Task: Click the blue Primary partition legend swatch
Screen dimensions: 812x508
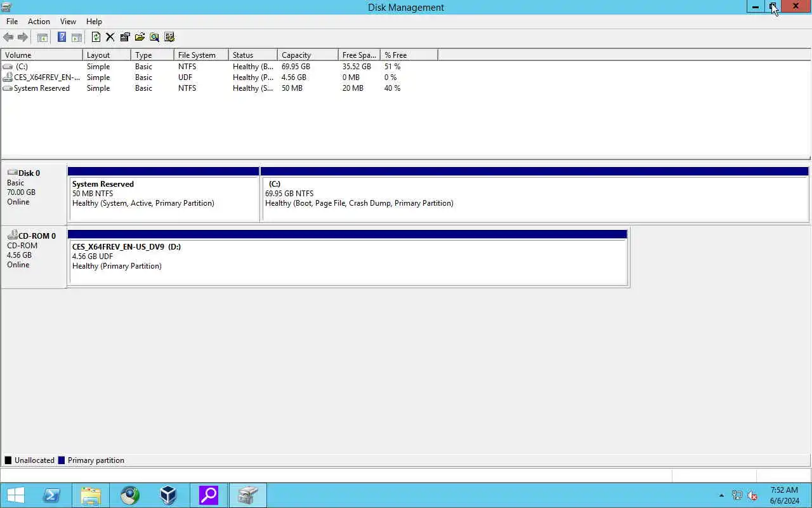Action: tap(62, 460)
